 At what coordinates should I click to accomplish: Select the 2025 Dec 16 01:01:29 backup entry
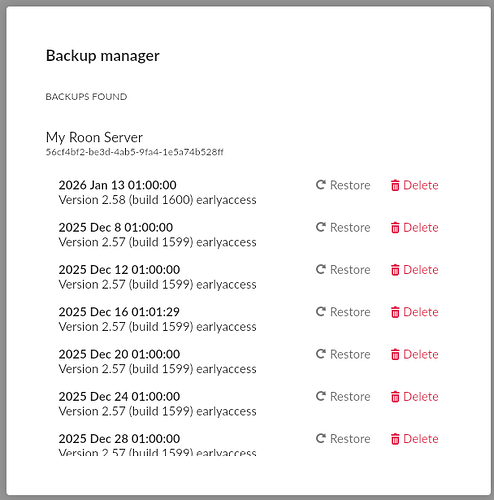click(157, 319)
